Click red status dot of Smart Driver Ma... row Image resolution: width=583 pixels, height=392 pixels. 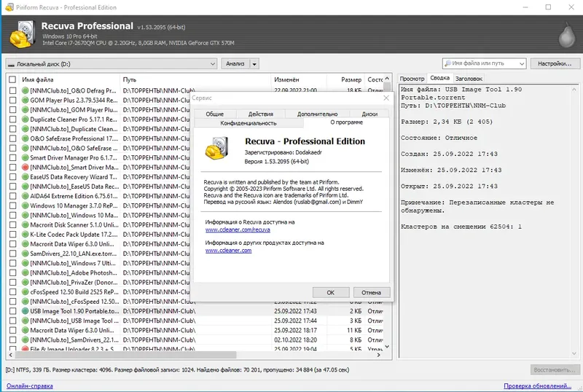pos(26,168)
